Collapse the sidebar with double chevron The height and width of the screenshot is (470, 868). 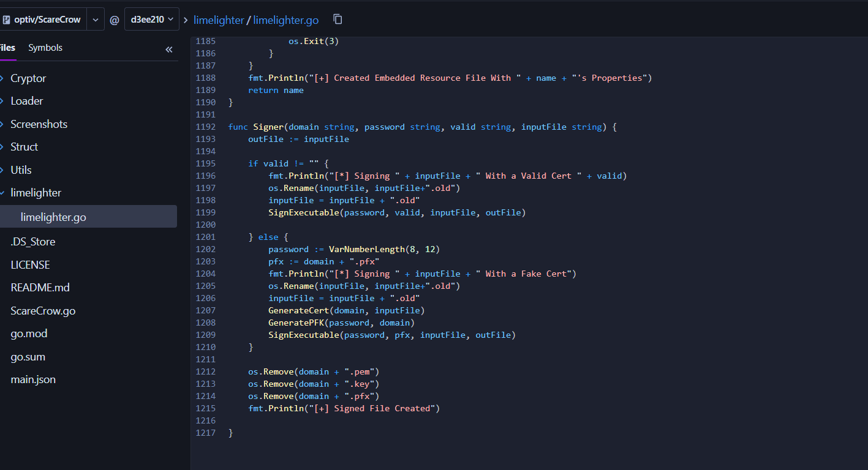tap(169, 50)
